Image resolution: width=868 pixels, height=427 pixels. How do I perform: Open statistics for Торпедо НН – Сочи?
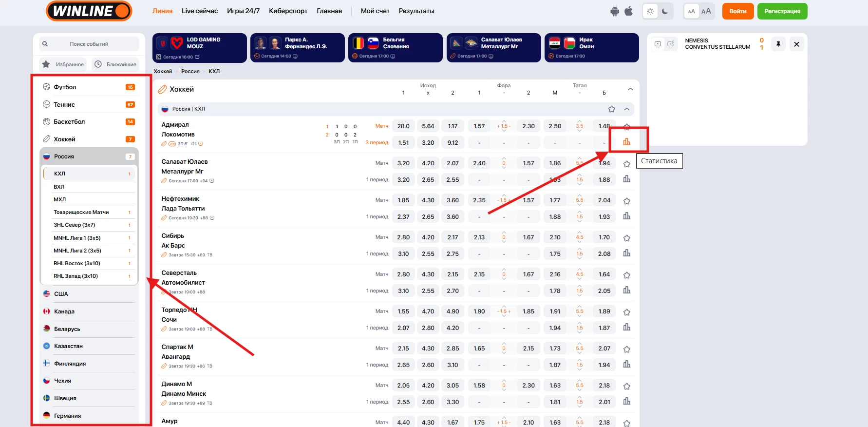click(x=627, y=328)
